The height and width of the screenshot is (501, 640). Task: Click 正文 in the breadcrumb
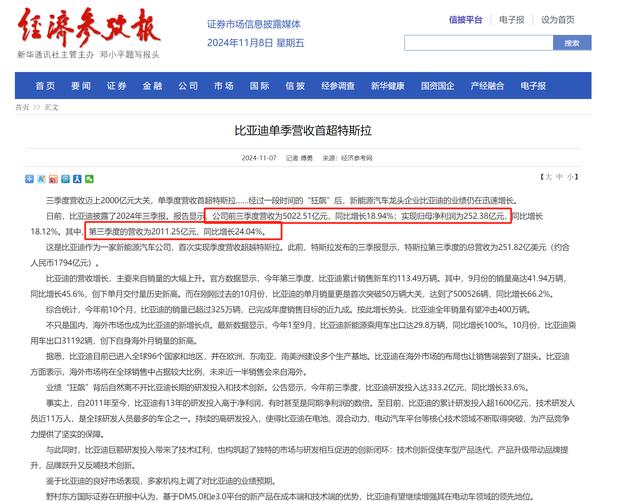(x=51, y=107)
